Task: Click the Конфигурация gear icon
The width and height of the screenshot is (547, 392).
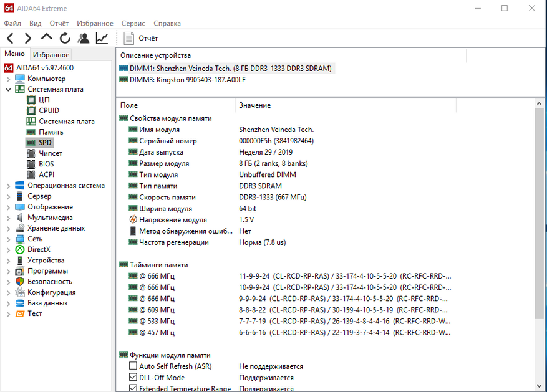Action: [x=20, y=292]
